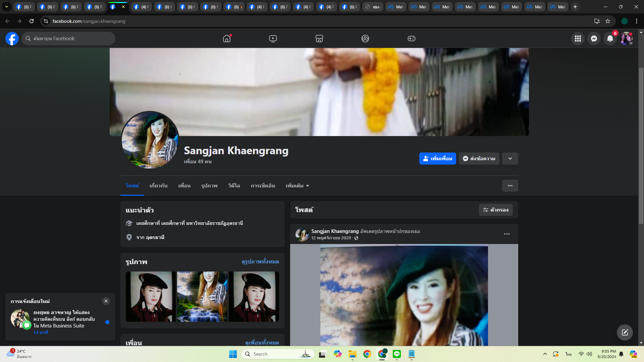Expand the chevron next to send message
The height and width of the screenshot is (362, 644).
click(510, 159)
